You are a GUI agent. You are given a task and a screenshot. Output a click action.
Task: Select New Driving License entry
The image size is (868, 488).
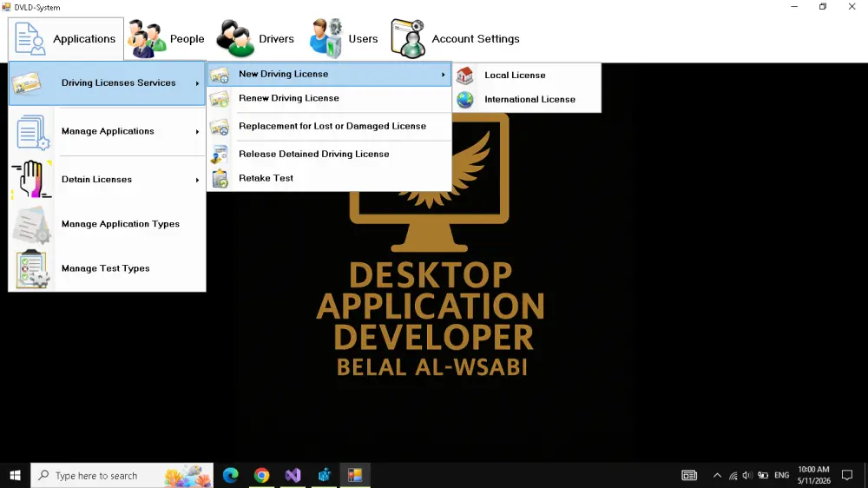pos(329,74)
